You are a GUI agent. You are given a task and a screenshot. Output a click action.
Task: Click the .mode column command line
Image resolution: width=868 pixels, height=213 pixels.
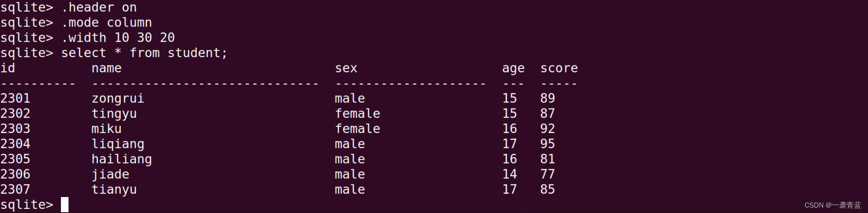(x=106, y=23)
